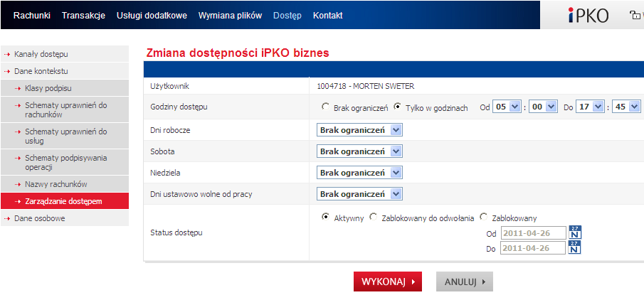
Task: Click the Do date input field
Action: (x=533, y=248)
